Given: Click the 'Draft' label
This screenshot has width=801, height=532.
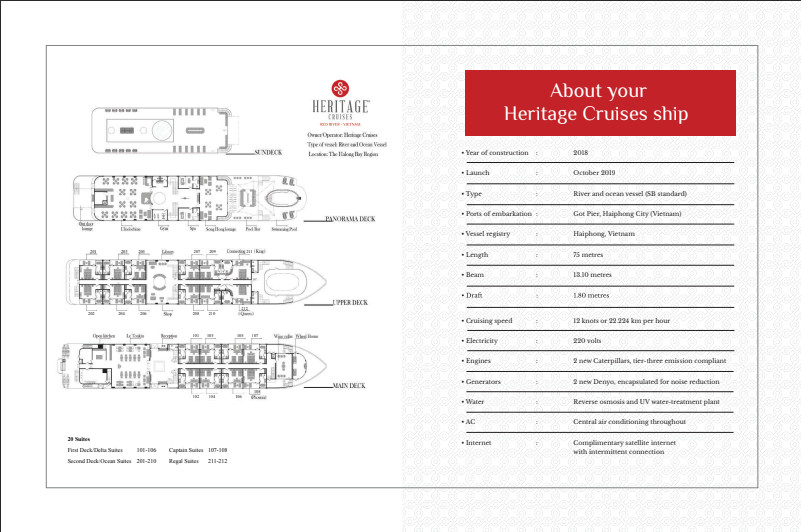Looking at the screenshot, I should (474, 295).
